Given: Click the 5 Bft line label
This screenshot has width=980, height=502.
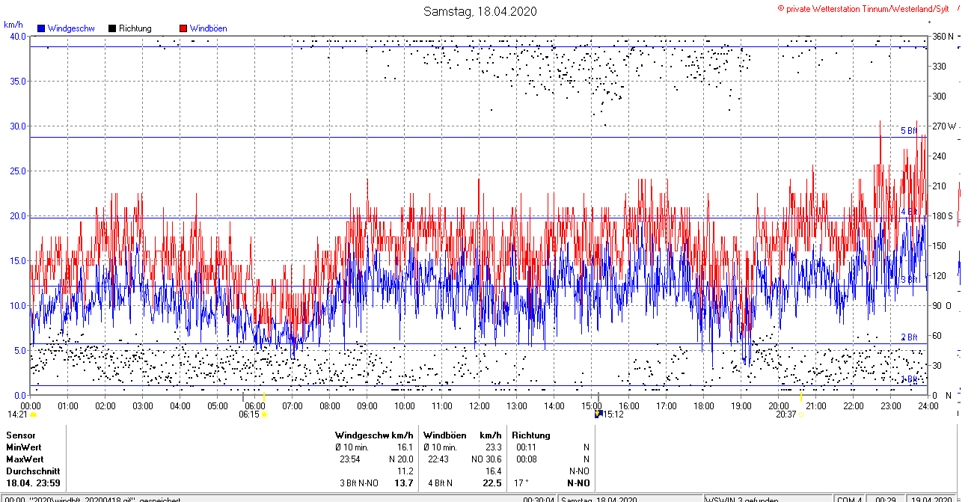Looking at the screenshot, I should 909,131.
